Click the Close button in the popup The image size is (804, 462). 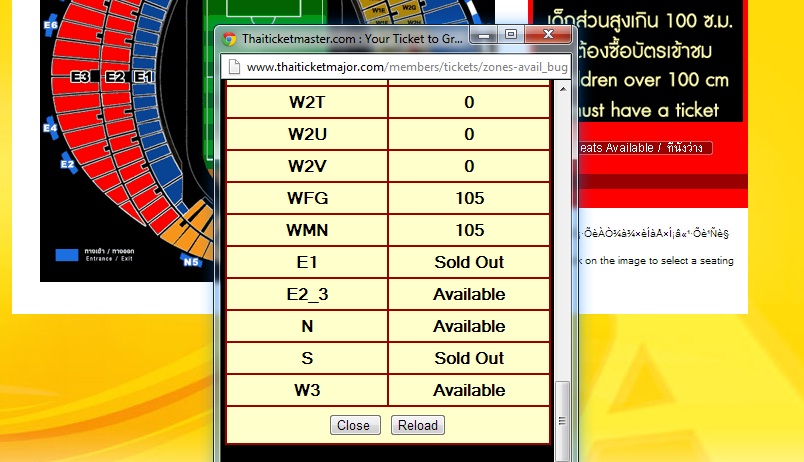coord(355,425)
